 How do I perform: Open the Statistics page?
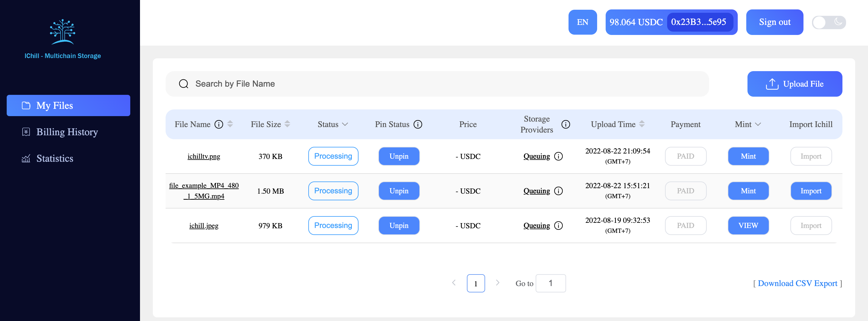pyautogui.click(x=54, y=158)
